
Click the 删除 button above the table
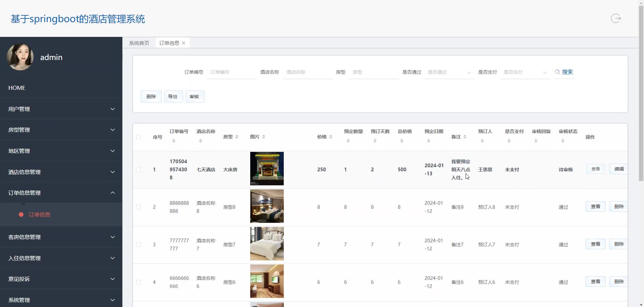[x=151, y=97]
